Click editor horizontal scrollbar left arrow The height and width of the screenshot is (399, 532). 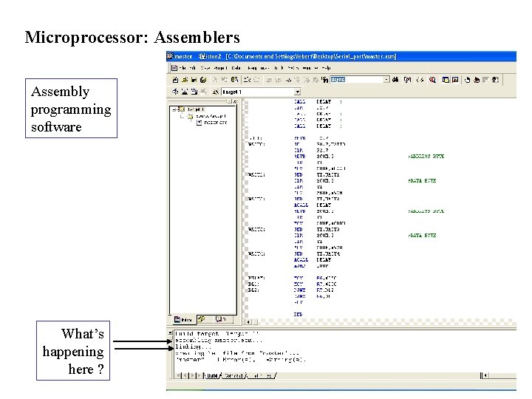tap(249, 321)
